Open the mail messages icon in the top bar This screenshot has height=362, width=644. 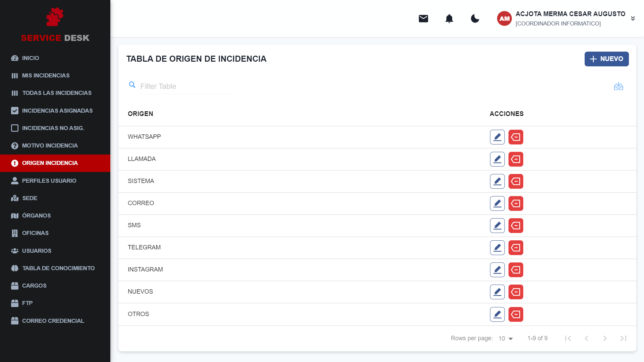(423, 18)
